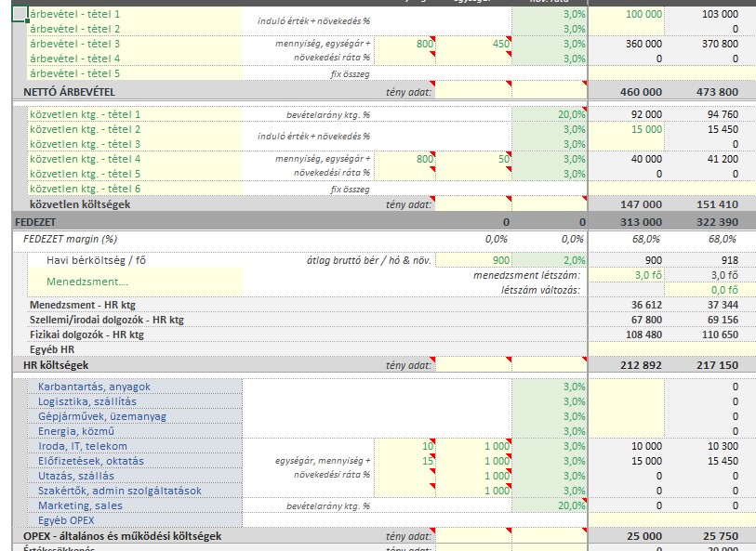The image size is (756, 551).
Task: Select the cell 'árbevétel - tétel 1'
Action: (x=135, y=14)
